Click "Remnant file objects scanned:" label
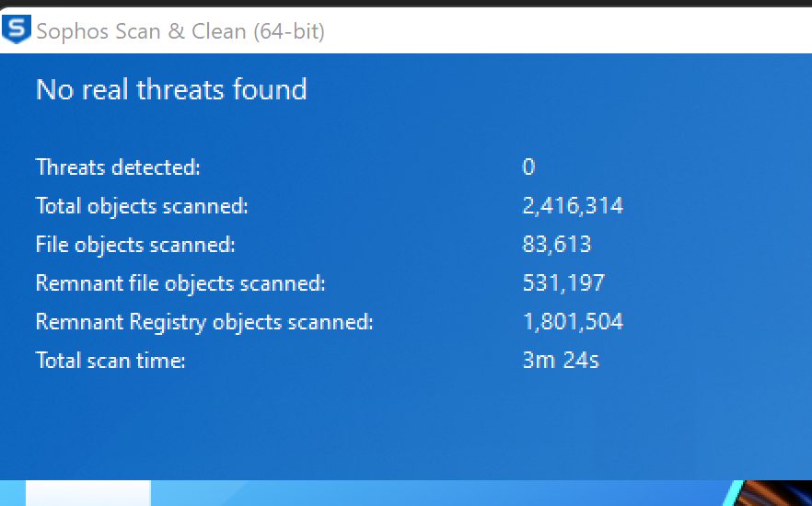812x506 pixels. (x=180, y=283)
